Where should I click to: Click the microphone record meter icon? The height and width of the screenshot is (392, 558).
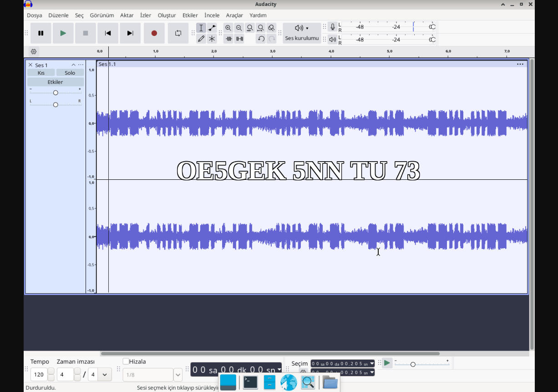point(333,27)
